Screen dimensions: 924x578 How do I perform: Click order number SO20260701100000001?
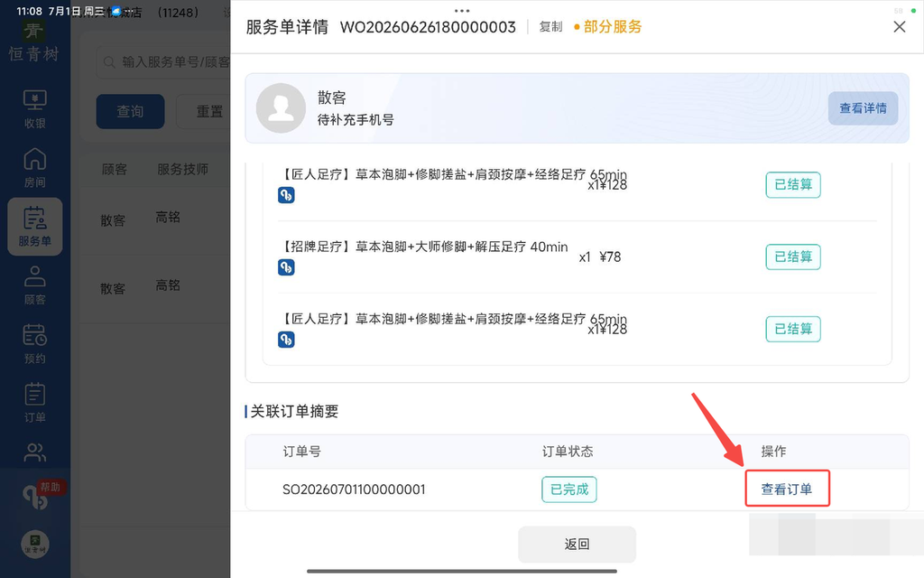pyautogui.click(x=354, y=489)
